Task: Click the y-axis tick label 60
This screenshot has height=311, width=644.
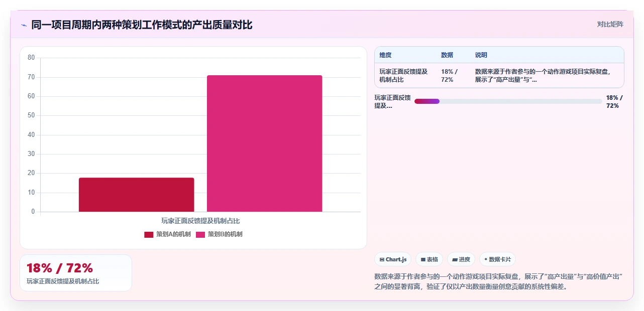Action: (x=31, y=96)
